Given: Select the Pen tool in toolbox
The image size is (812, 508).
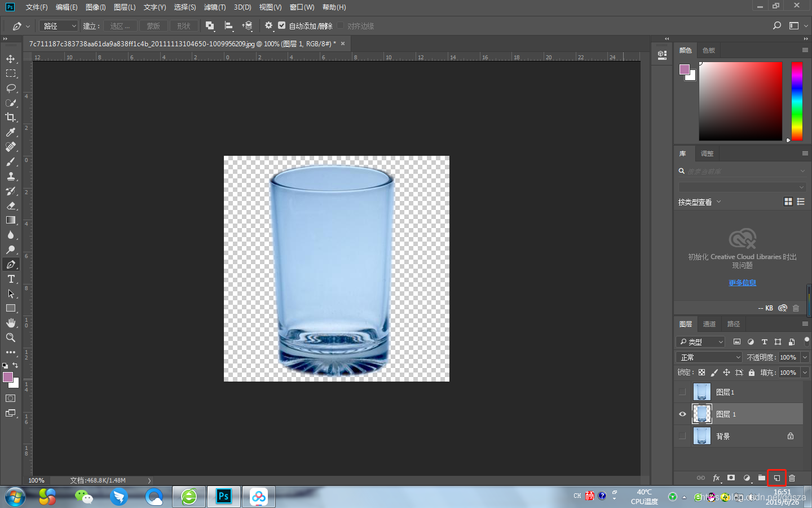Looking at the screenshot, I should coord(11,264).
